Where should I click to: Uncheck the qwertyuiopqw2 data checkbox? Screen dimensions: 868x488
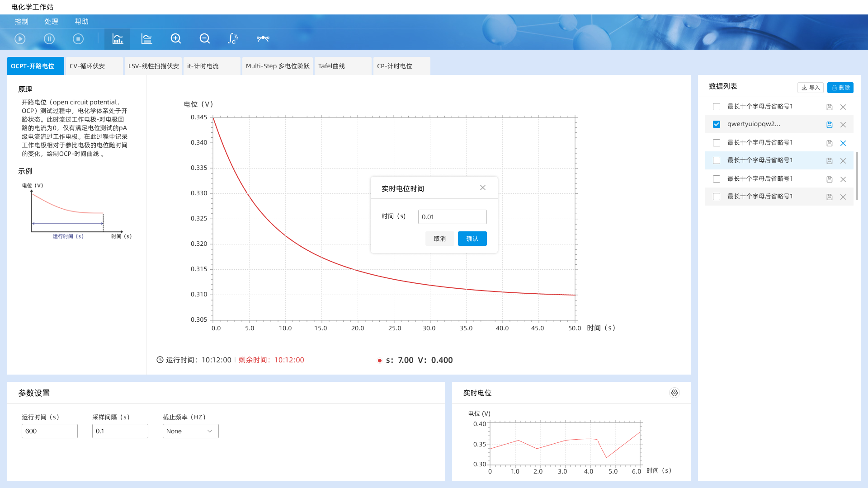coord(717,124)
